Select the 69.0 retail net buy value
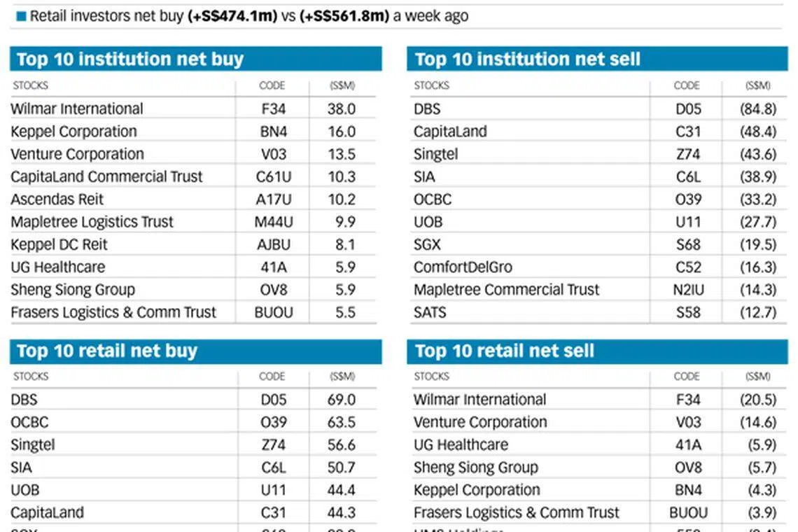Viewport: 798px width, 532px height. click(342, 400)
